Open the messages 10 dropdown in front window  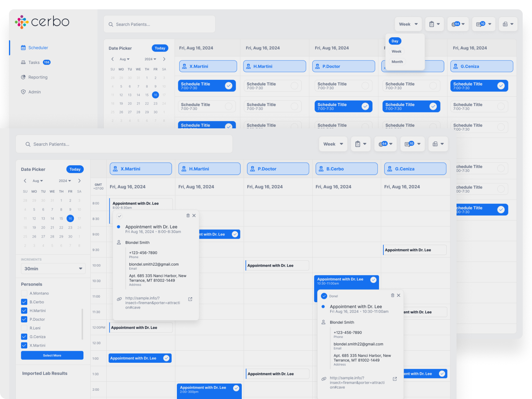(x=412, y=144)
